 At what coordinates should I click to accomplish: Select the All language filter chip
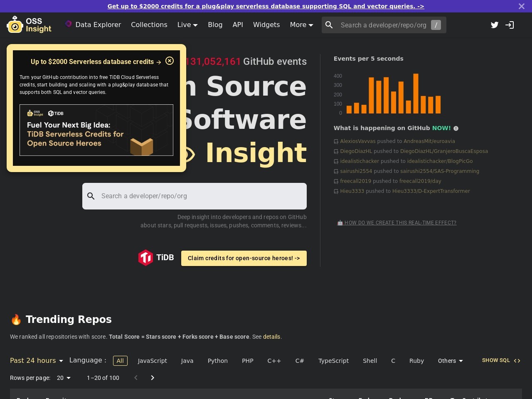120,361
